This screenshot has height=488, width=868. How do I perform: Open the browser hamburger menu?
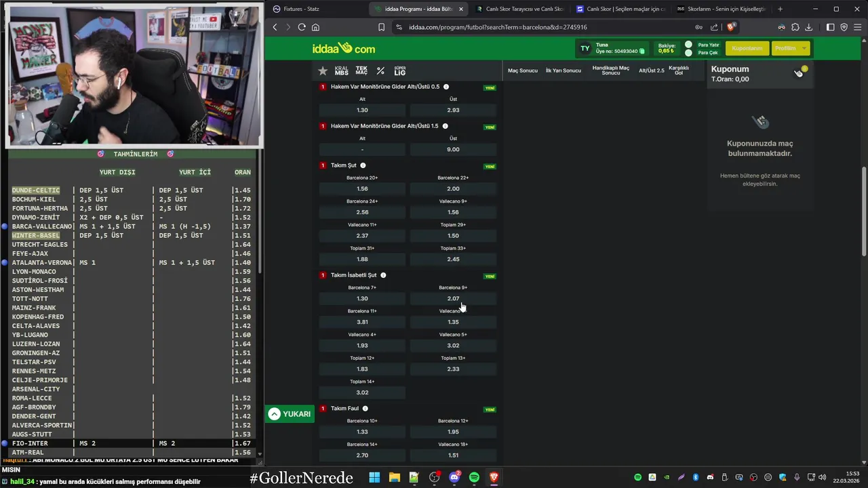click(x=857, y=27)
